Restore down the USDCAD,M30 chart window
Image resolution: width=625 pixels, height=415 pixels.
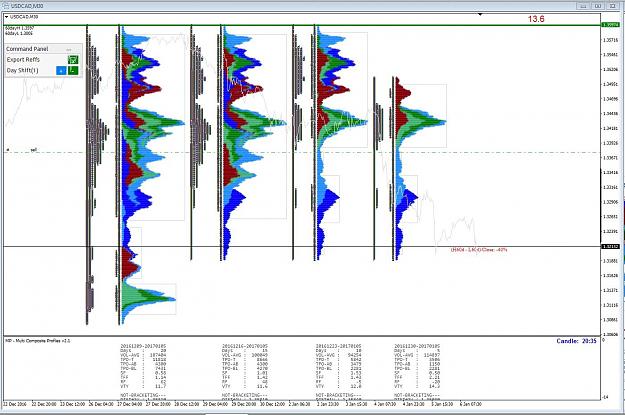pyautogui.click(x=597, y=6)
